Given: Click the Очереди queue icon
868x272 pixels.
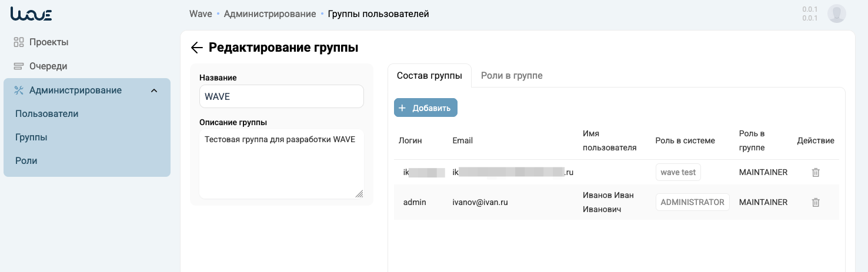Looking at the screenshot, I should (18, 66).
